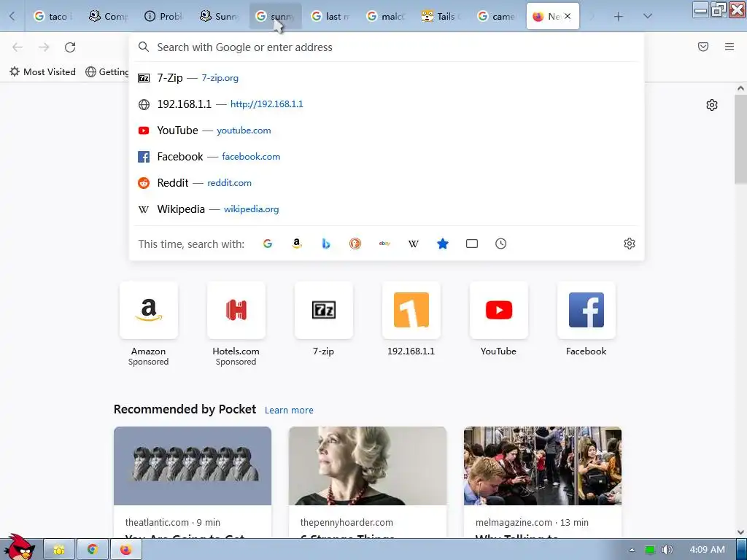
Task: Switch to the came Google tab
Action: [x=496, y=16]
